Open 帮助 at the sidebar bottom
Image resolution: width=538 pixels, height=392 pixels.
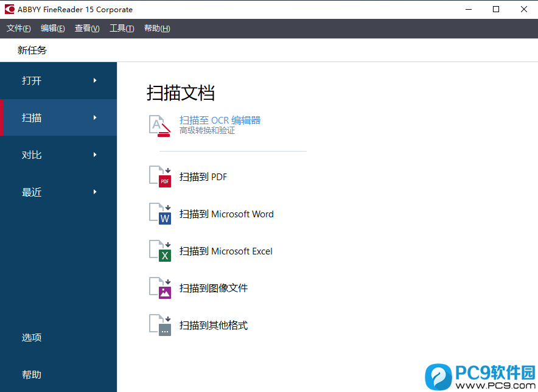32,374
